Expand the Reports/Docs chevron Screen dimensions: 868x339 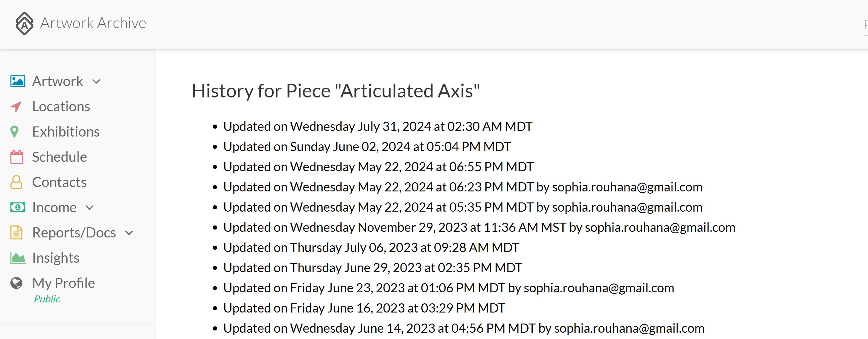[x=129, y=233]
